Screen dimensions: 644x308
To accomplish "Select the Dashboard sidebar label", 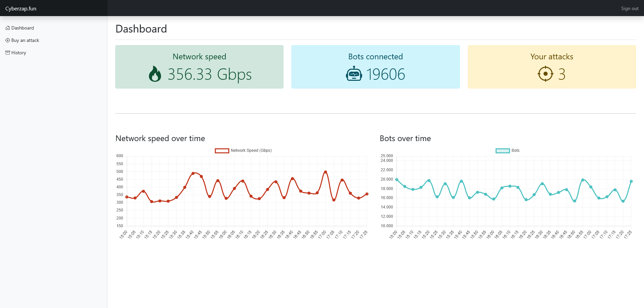I will pyautogui.click(x=22, y=28).
